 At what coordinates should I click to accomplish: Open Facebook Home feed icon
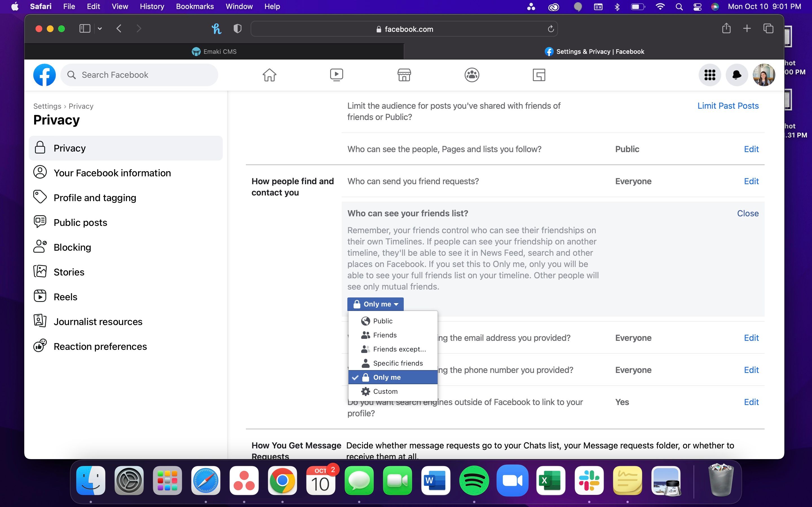pyautogui.click(x=269, y=75)
